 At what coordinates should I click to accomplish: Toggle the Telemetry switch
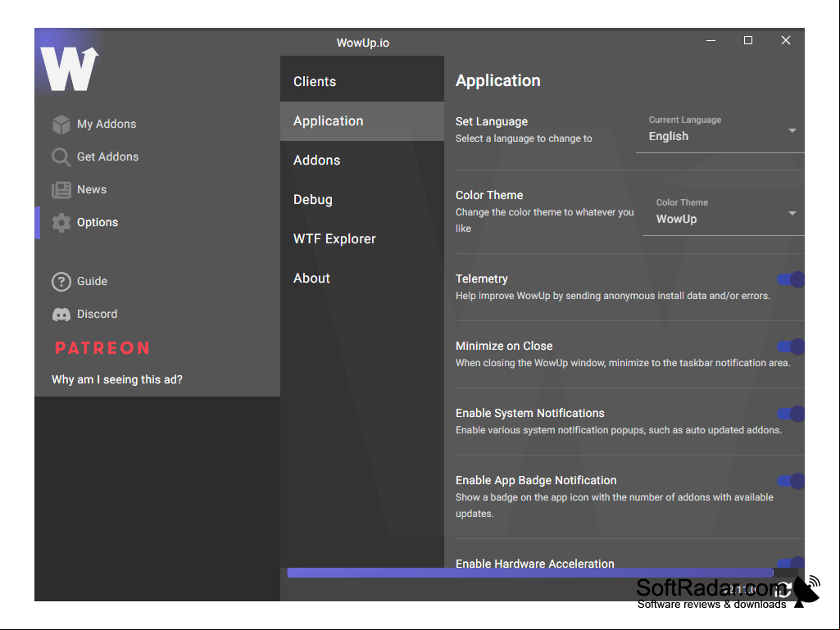pos(792,279)
